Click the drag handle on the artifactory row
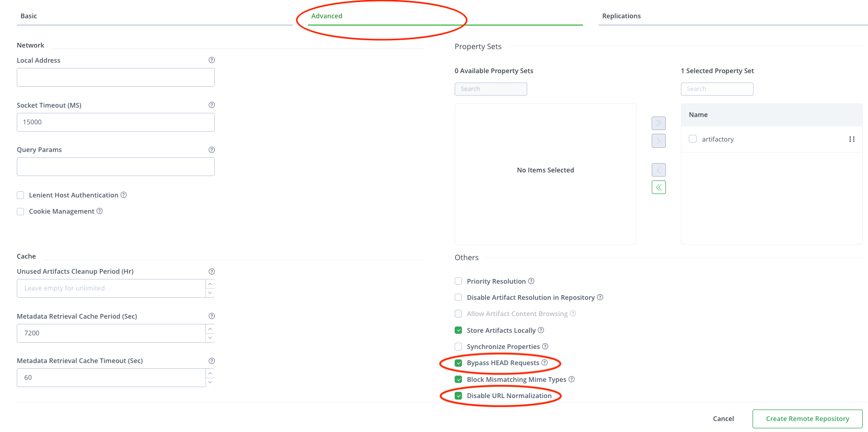Image resolution: width=868 pixels, height=432 pixels. (x=852, y=139)
